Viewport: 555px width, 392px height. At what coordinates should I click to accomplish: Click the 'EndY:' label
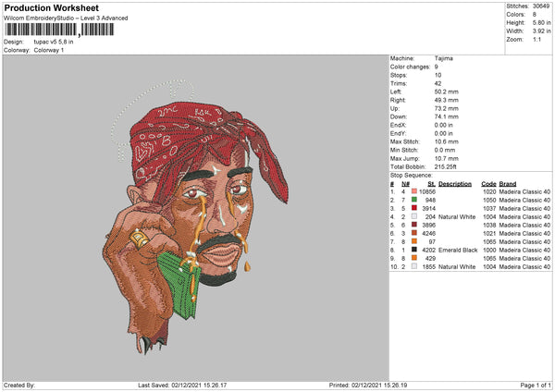(x=398, y=133)
